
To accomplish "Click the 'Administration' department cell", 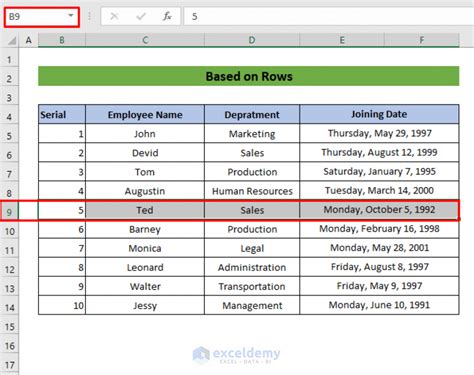I will point(252,267).
